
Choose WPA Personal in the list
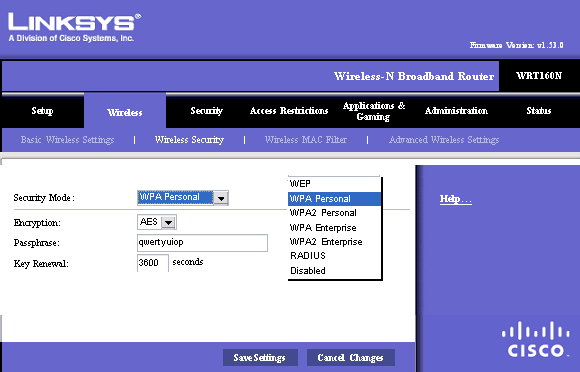pyautogui.click(x=334, y=199)
